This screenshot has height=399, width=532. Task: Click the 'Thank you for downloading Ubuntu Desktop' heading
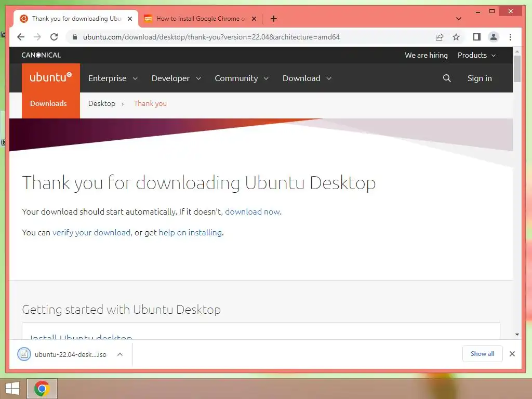[199, 183]
